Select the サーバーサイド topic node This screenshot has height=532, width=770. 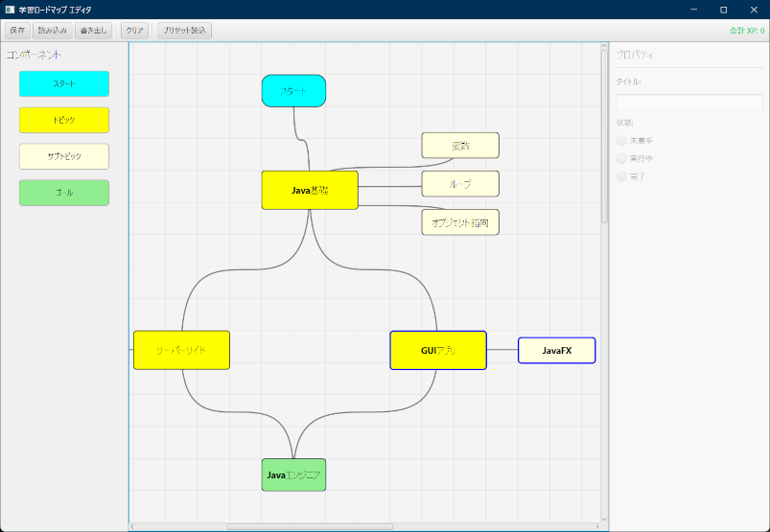click(x=181, y=350)
